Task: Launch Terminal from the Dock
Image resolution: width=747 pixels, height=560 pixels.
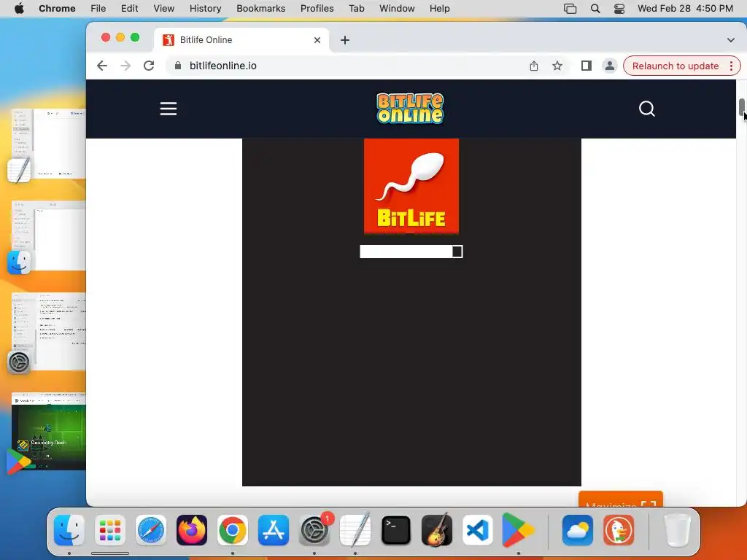Action: point(396,530)
